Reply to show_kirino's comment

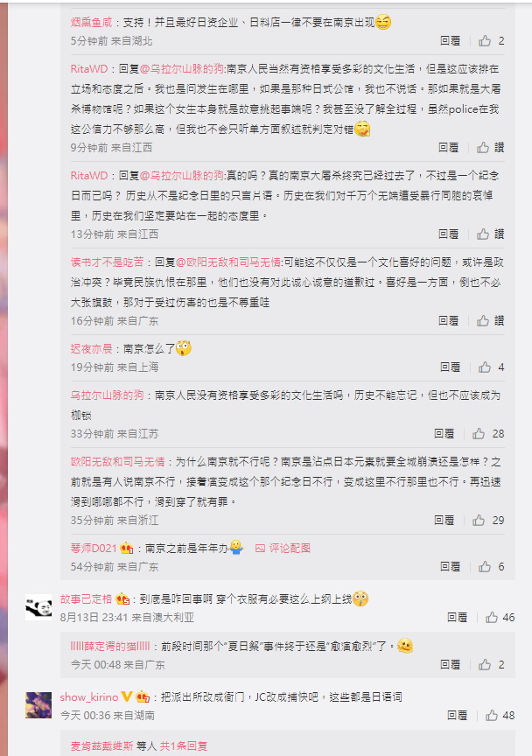pyautogui.click(x=457, y=716)
